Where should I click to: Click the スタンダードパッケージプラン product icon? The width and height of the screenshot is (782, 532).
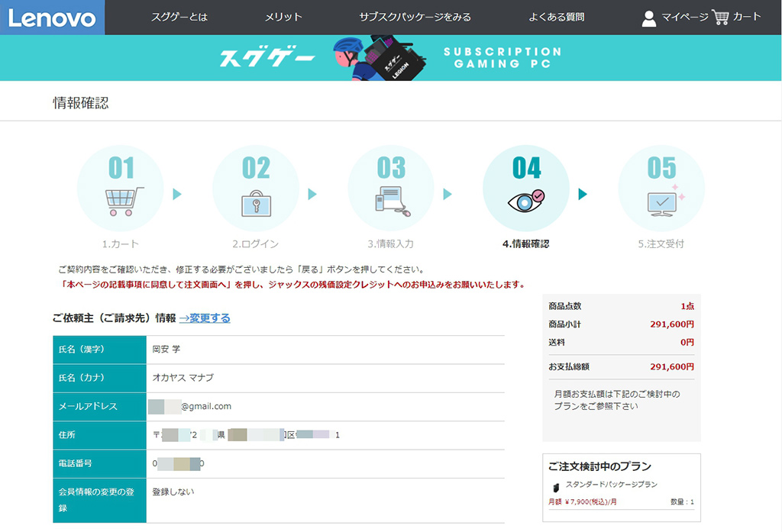click(556, 487)
